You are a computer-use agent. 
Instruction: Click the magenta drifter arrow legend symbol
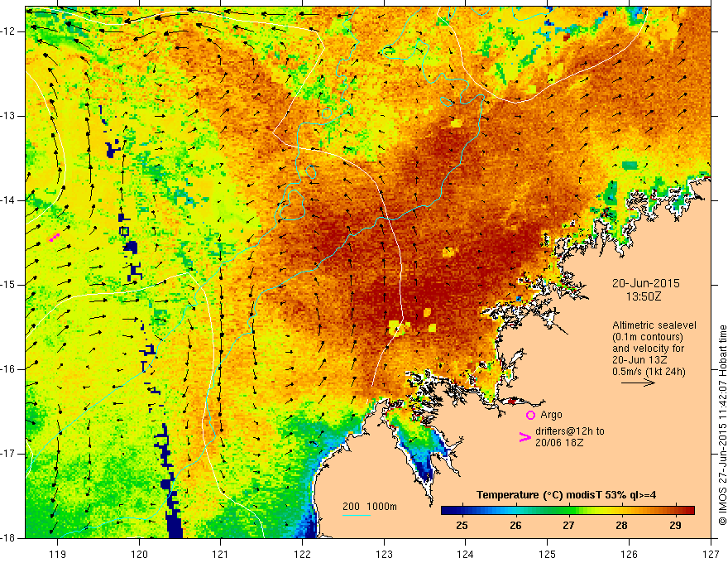click(524, 437)
